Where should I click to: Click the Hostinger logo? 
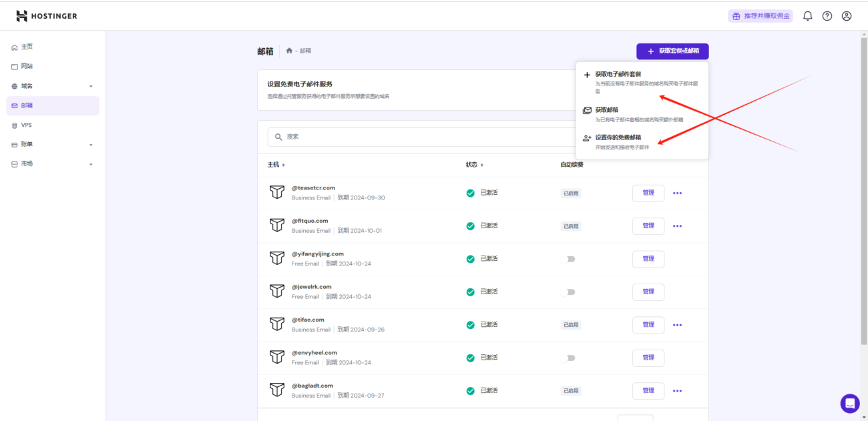45,15
